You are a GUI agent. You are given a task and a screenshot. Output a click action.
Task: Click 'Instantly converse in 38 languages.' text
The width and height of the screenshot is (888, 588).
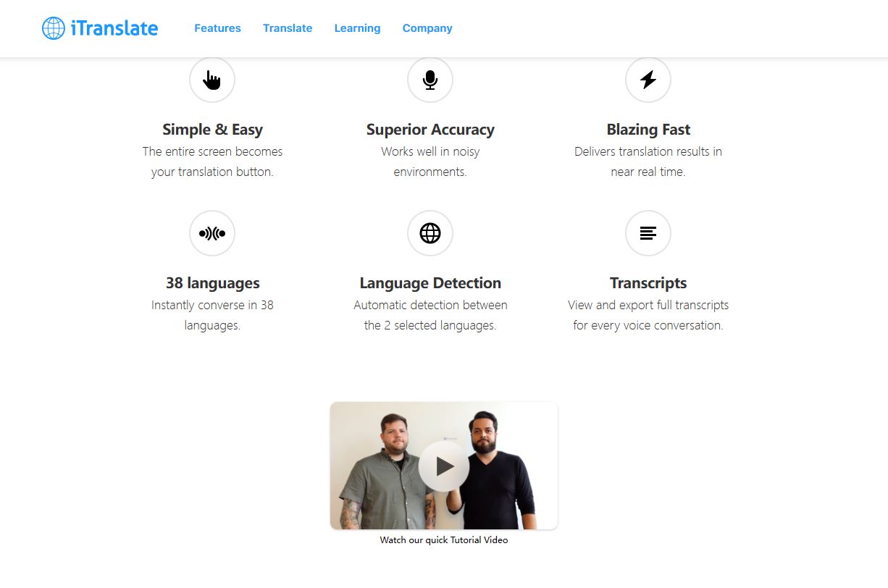(212, 315)
